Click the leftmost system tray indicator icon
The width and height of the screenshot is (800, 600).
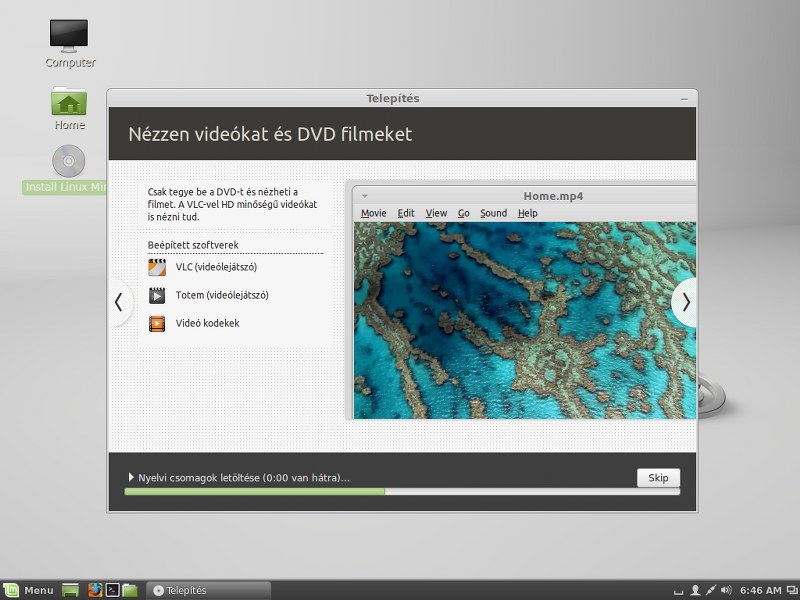[x=678, y=592]
